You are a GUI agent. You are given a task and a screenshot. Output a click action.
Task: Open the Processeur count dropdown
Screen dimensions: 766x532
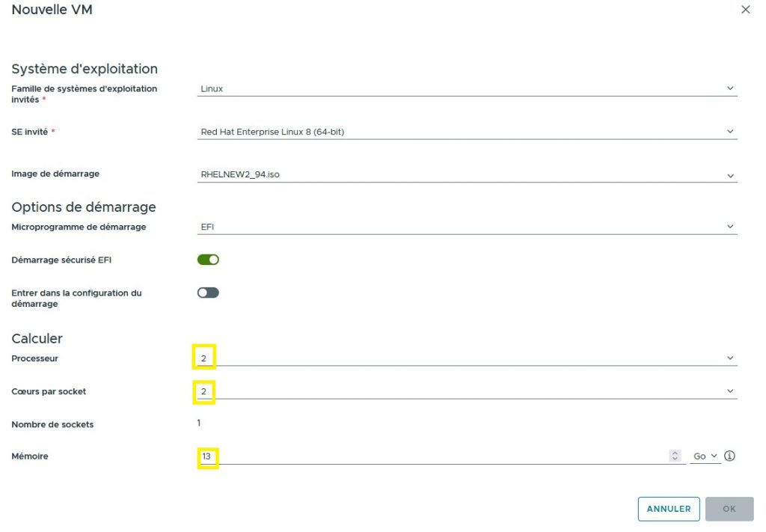(x=464, y=358)
